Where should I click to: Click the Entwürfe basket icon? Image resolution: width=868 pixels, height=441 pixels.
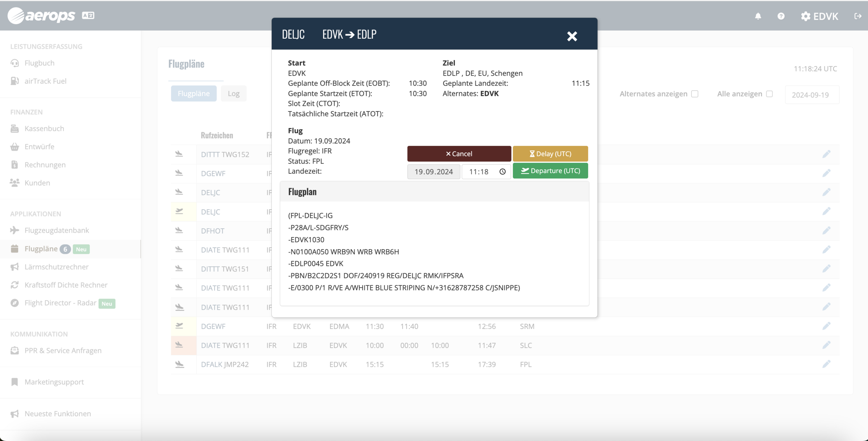(14, 147)
